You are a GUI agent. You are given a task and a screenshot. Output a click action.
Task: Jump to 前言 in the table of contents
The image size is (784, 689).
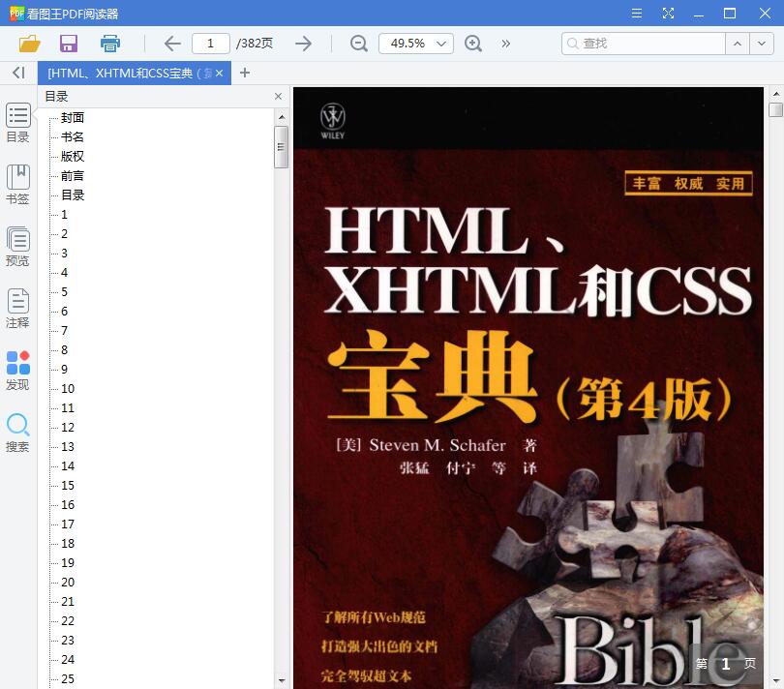[x=72, y=175]
